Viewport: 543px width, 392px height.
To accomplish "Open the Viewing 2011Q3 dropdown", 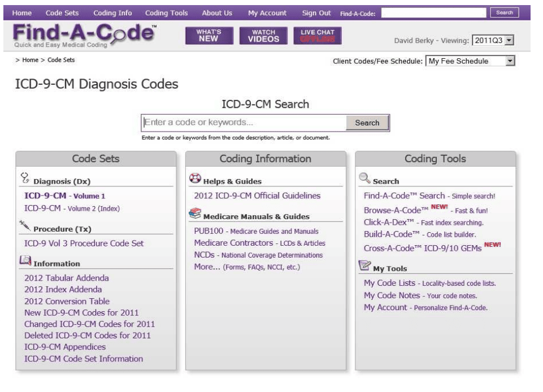I will (493, 40).
